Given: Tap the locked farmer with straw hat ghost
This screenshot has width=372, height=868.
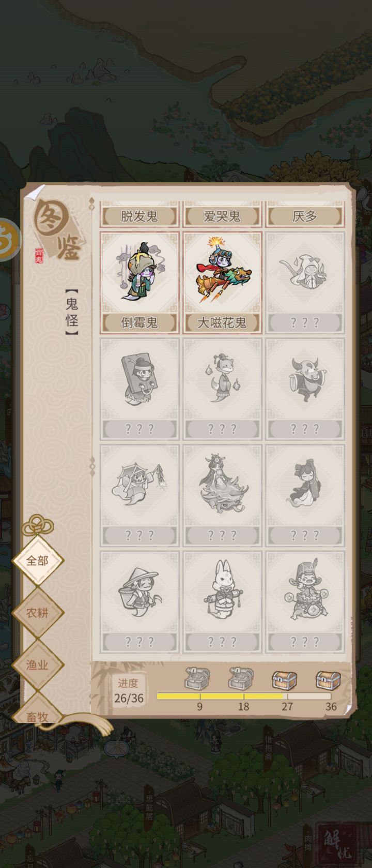Looking at the screenshot, I should 139,601.
